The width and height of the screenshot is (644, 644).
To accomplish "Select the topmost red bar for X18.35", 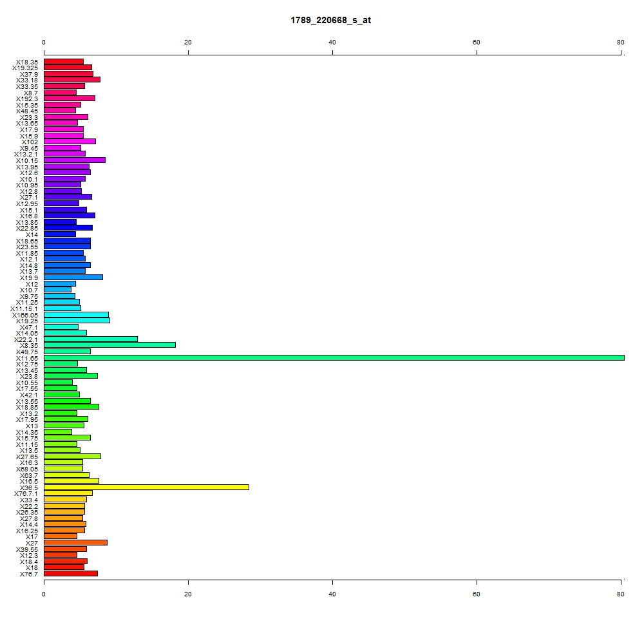I will point(64,62).
